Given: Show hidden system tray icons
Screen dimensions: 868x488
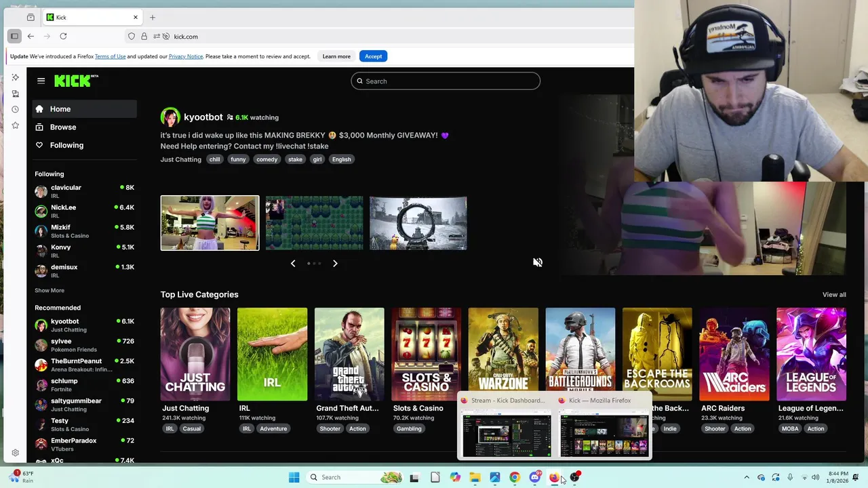Looking at the screenshot, I should click(x=747, y=477).
